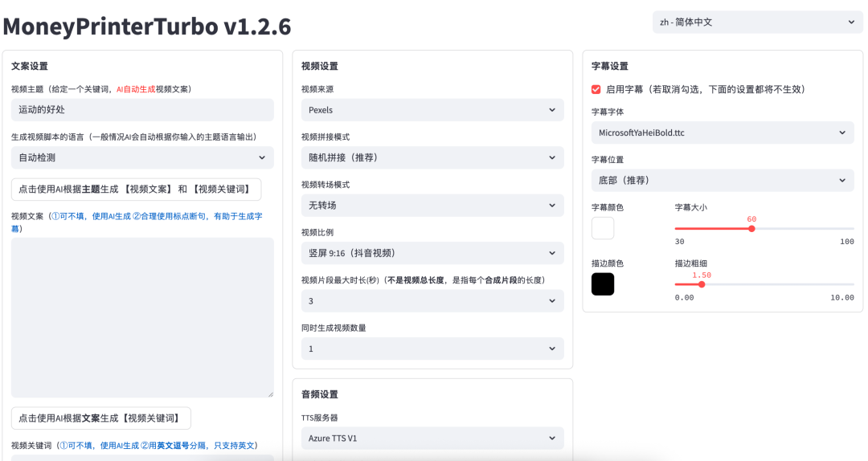Click the MoneyPrinterTurbo v1.2.6 title
This screenshot has width=868, height=461.
147,27
